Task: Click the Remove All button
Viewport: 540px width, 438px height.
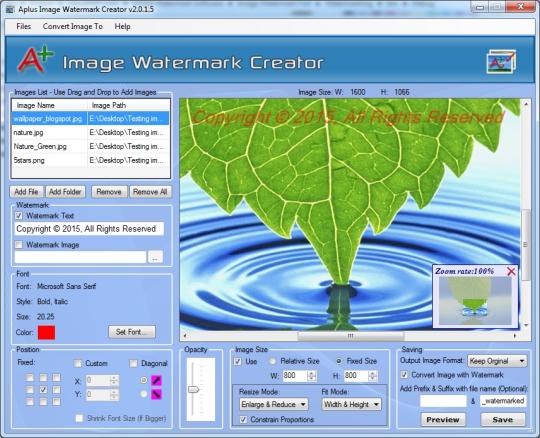Action: pyautogui.click(x=150, y=192)
